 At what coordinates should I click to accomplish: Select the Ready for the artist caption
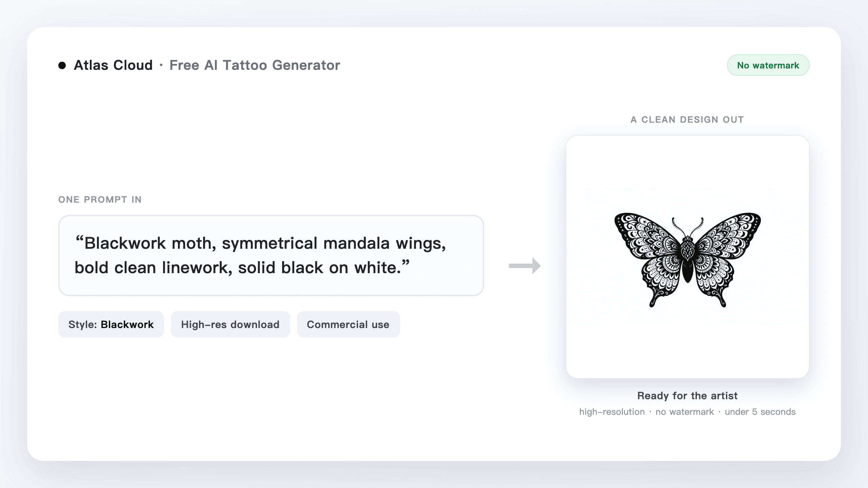coord(687,395)
